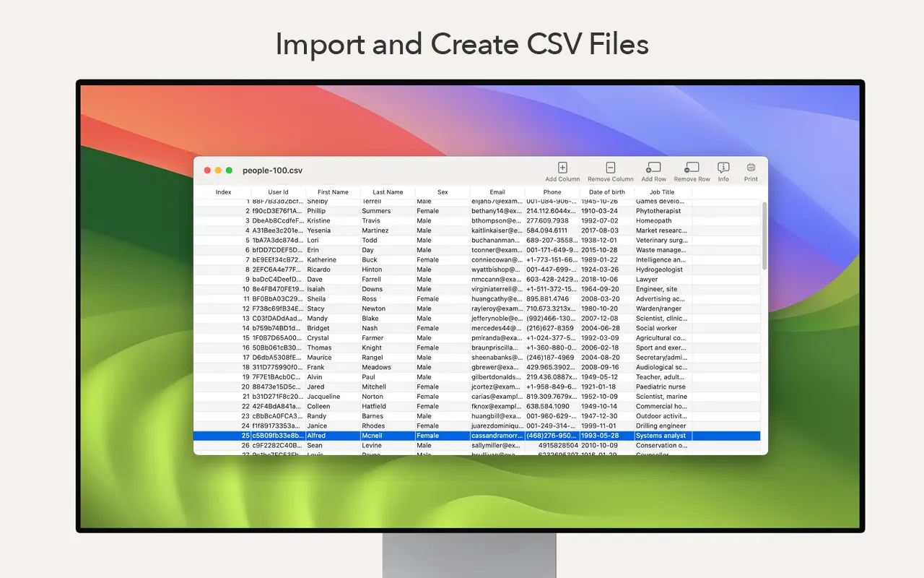
Task: Click the green zoom traffic light button
Action: 227,169
